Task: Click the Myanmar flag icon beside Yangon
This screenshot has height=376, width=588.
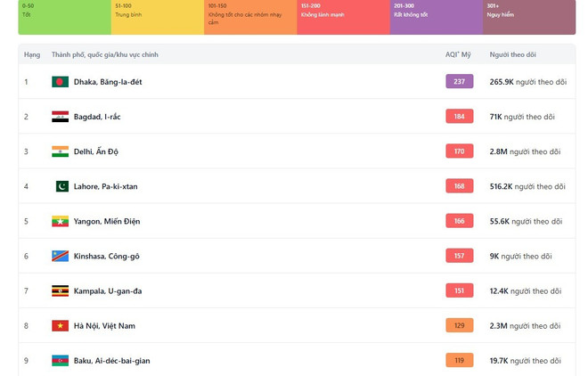Action: (60, 221)
